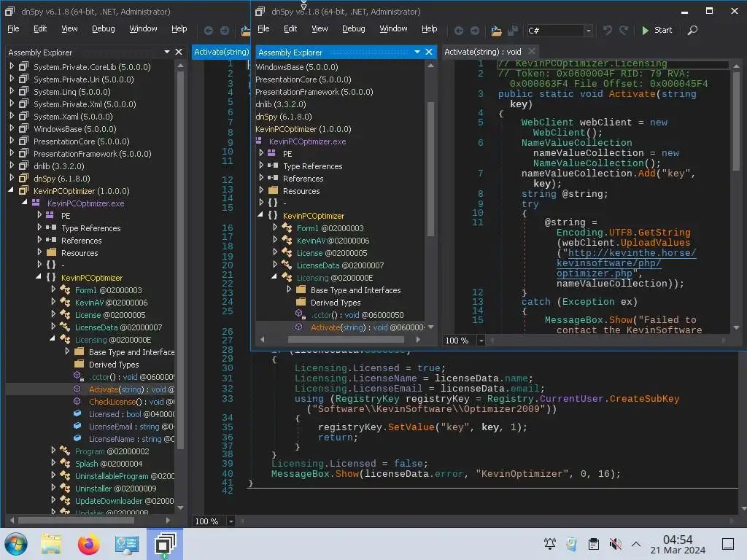Open back editor zoom 100 % dropdown

pos(231,521)
